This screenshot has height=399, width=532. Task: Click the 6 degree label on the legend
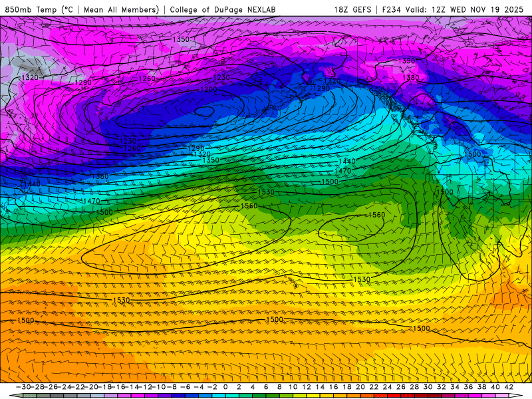coord(266,387)
